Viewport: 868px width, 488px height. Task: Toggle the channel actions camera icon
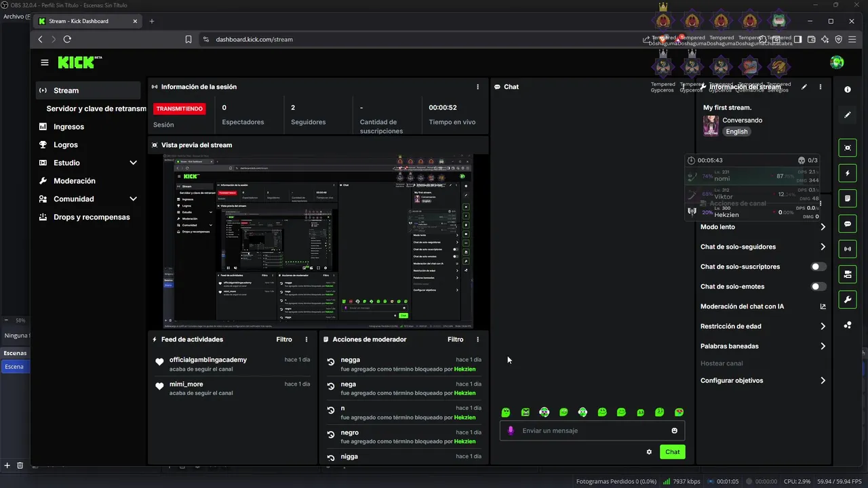pyautogui.click(x=848, y=274)
